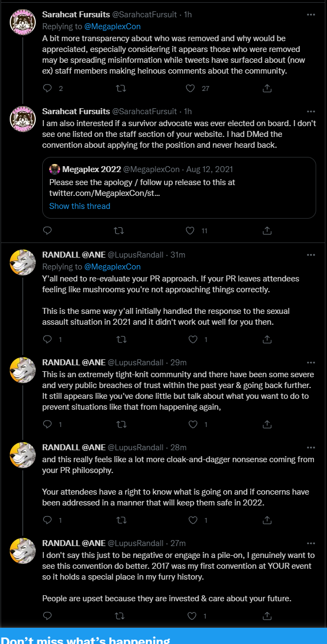Retweet the survivor advocate tweet
The width and height of the screenshot is (327, 644).
click(119, 231)
